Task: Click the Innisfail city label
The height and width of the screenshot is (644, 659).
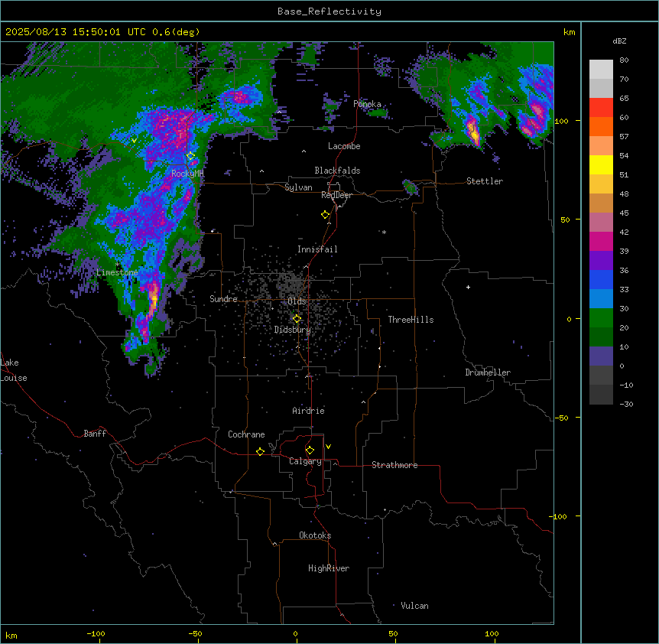Action: pos(317,249)
